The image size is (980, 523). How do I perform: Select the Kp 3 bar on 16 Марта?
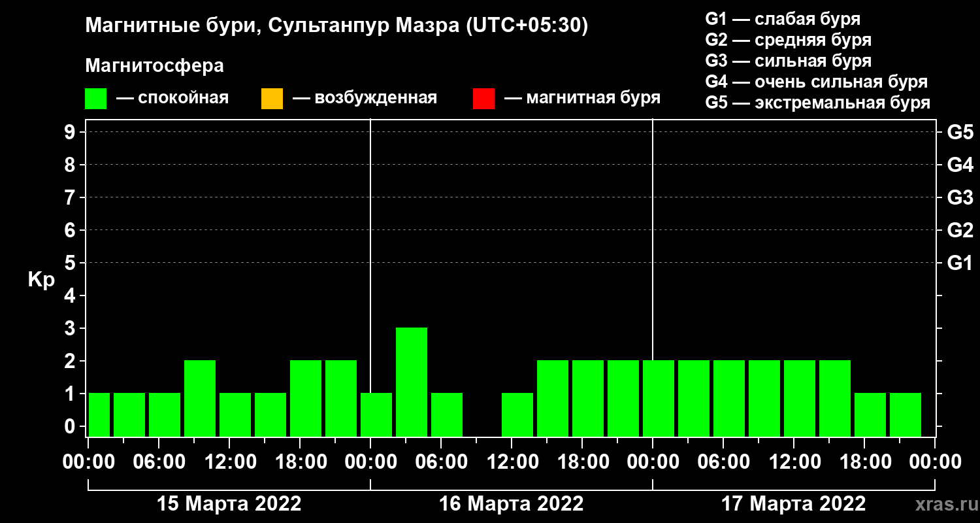(x=412, y=382)
